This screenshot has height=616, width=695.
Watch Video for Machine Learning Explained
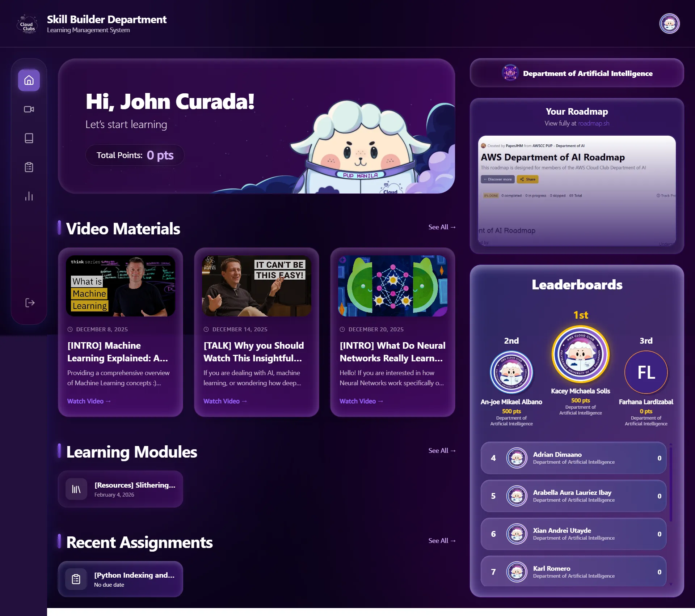pyautogui.click(x=89, y=401)
